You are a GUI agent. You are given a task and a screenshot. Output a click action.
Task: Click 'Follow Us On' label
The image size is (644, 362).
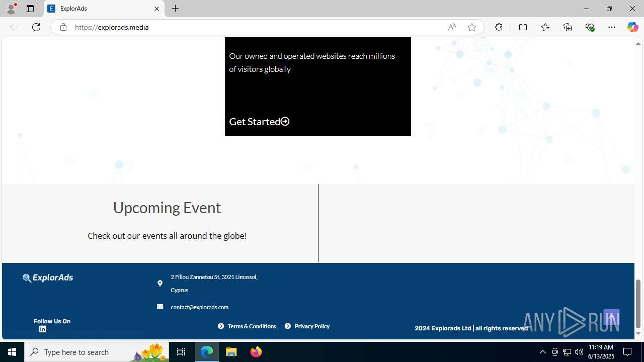52,321
